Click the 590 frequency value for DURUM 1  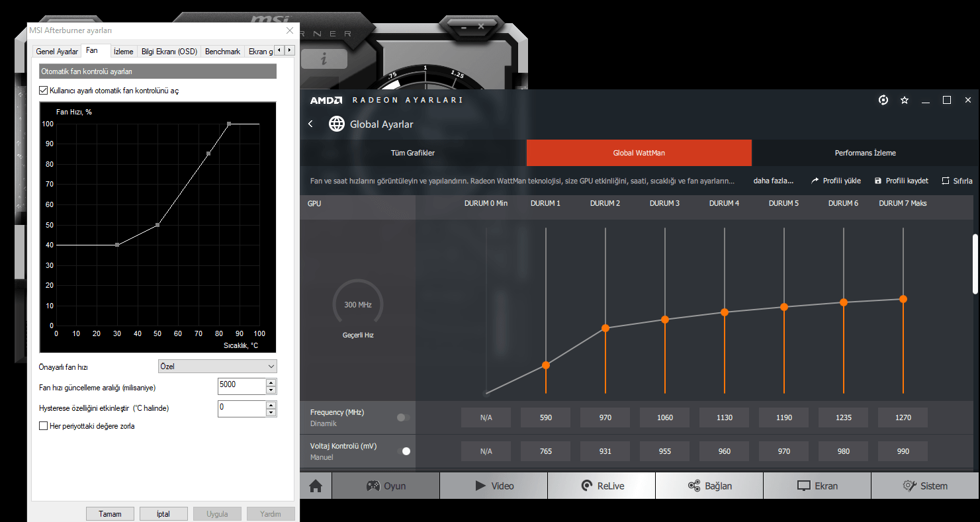(x=546, y=417)
